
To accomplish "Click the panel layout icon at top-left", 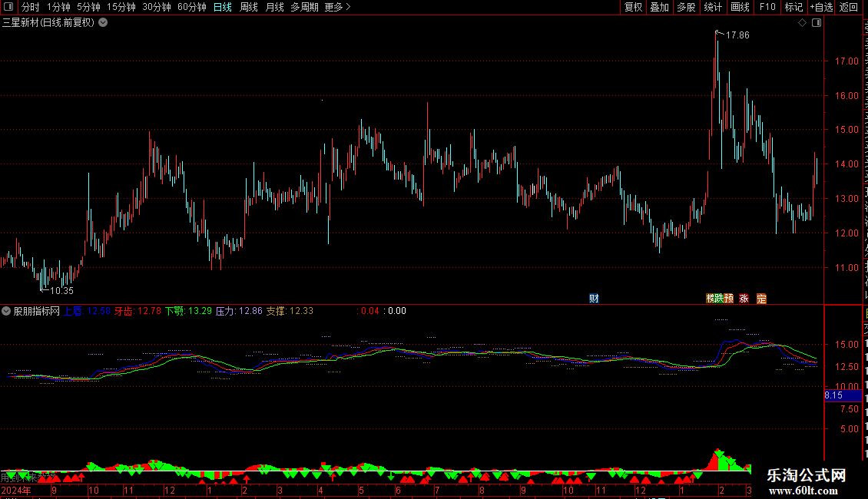I will 8,7.
